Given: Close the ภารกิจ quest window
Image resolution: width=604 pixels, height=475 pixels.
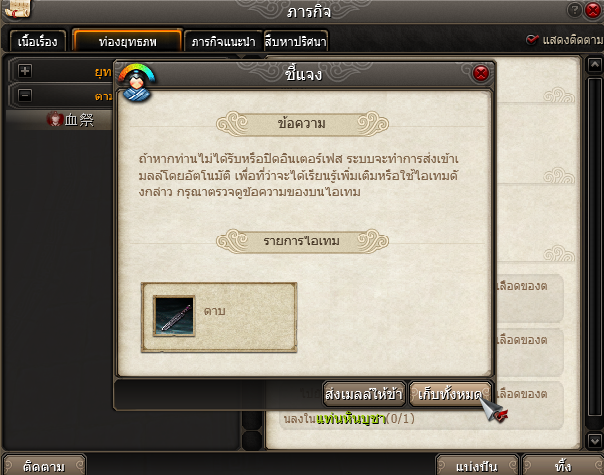Looking at the screenshot, I should point(593,10).
